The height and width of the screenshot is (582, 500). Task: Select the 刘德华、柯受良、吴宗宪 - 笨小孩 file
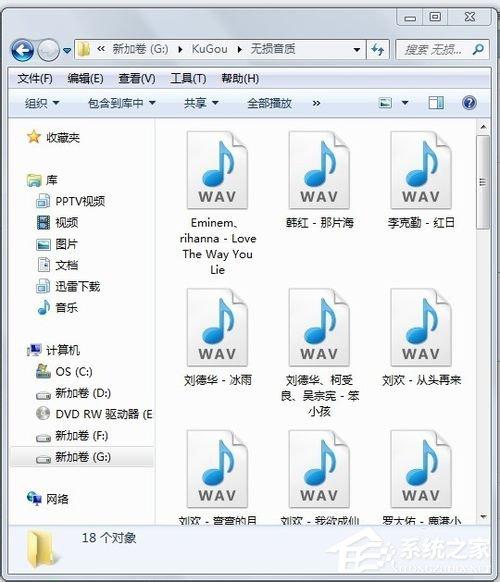click(319, 353)
